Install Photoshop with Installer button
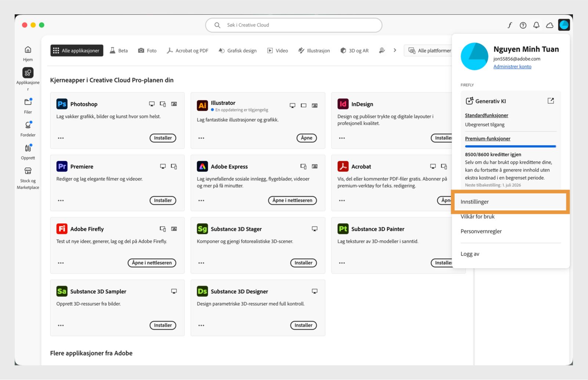 pos(163,138)
